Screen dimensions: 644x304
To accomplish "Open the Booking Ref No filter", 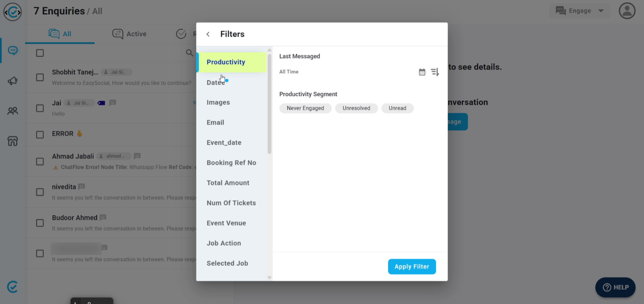I will 231,163.
